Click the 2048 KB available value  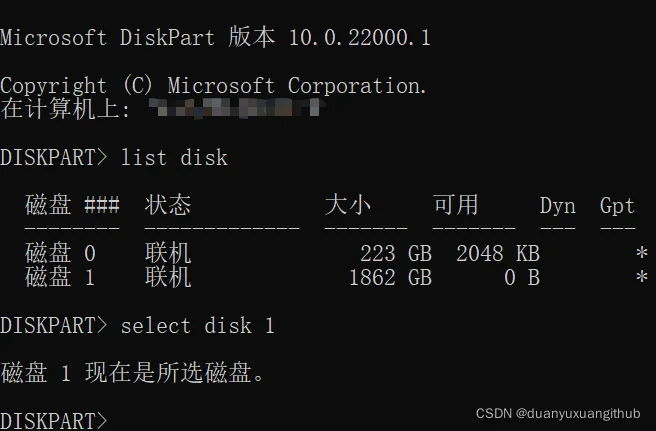pos(498,254)
